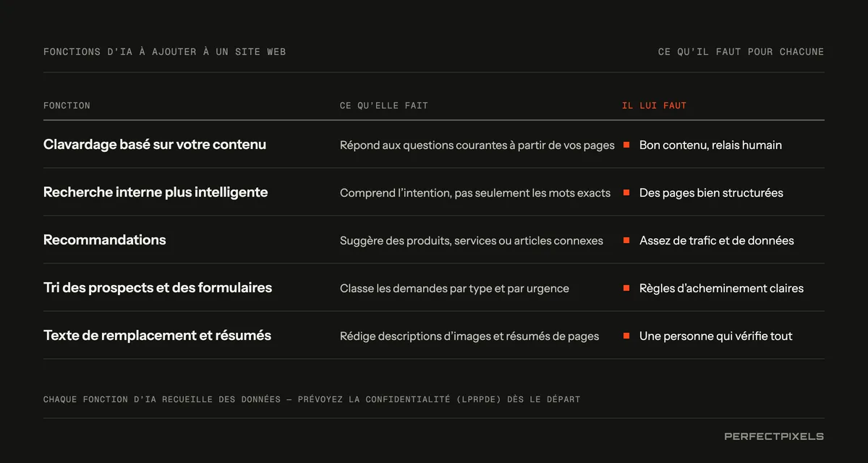
Task: Select text 'Répond aux questions courantes à partir de vos pages'
Action: click(x=477, y=145)
